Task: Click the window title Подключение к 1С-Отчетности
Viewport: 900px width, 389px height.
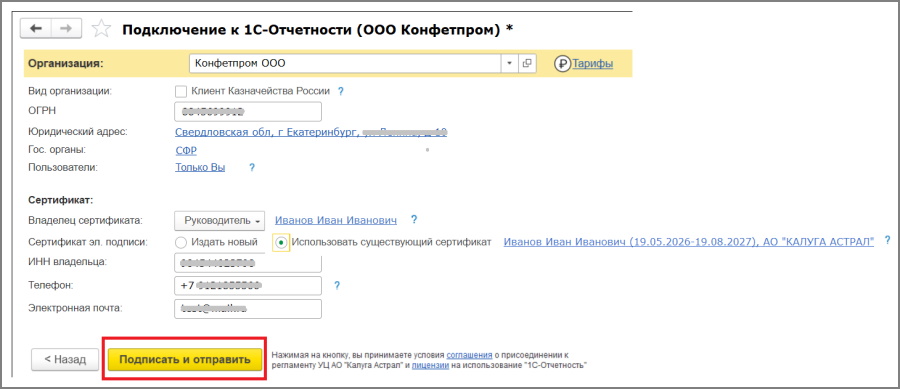Action: tap(317, 30)
